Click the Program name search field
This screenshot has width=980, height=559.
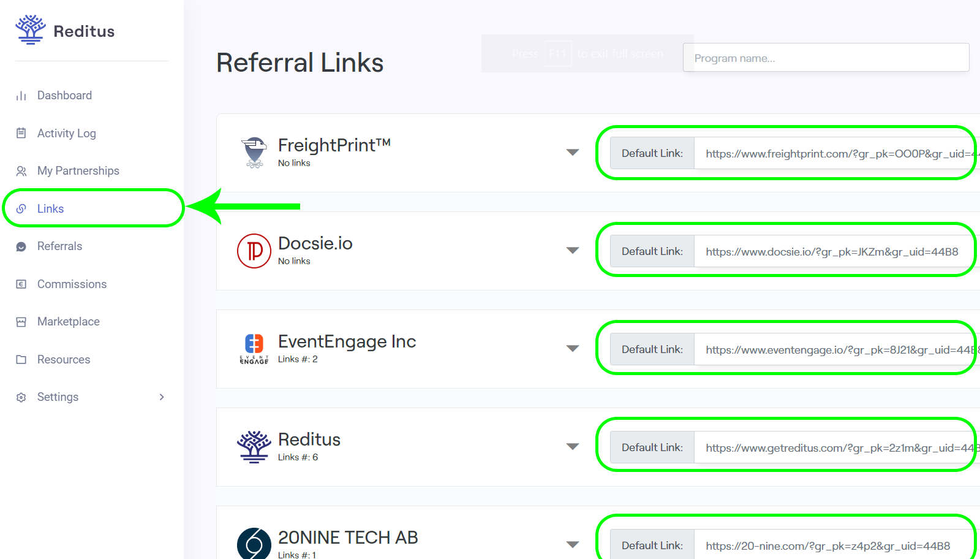click(x=826, y=58)
